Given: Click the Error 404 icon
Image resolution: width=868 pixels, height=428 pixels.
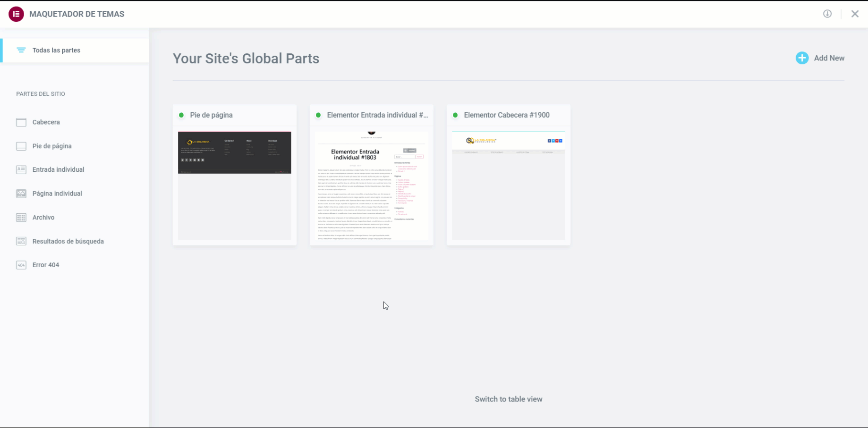Looking at the screenshot, I should 21,265.
